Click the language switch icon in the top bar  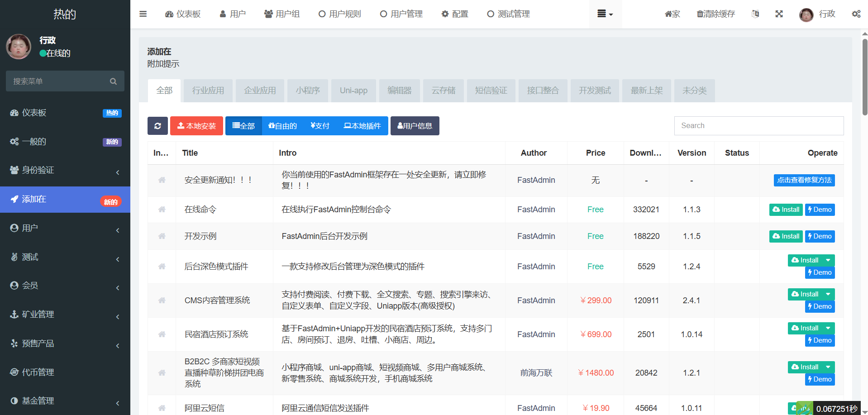(755, 14)
